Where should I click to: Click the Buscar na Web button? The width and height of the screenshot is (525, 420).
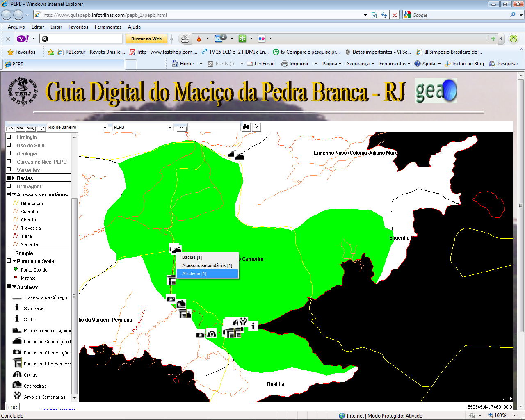(x=146, y=39)
